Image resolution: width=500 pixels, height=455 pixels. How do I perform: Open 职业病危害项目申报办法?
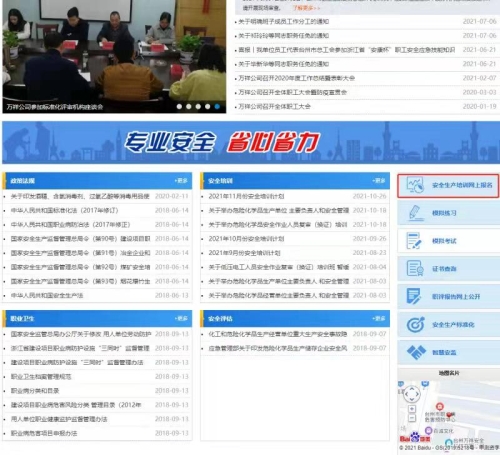[44, 433]
